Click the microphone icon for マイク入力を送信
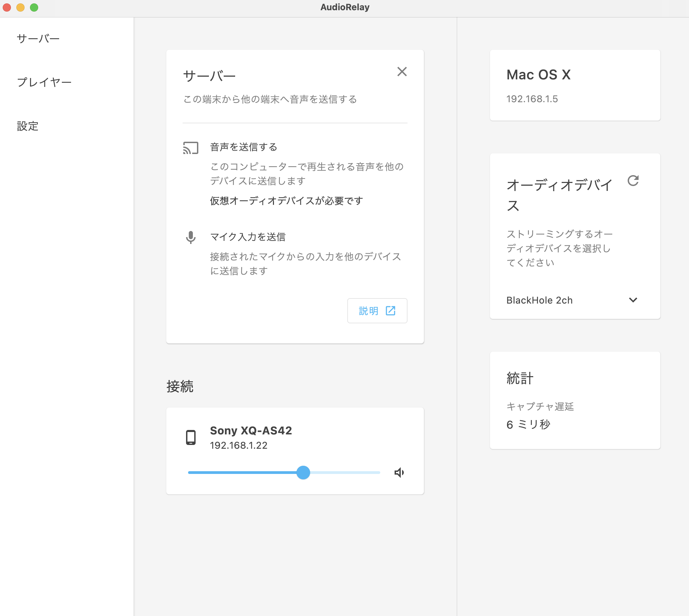 click(x=190, y=237)
